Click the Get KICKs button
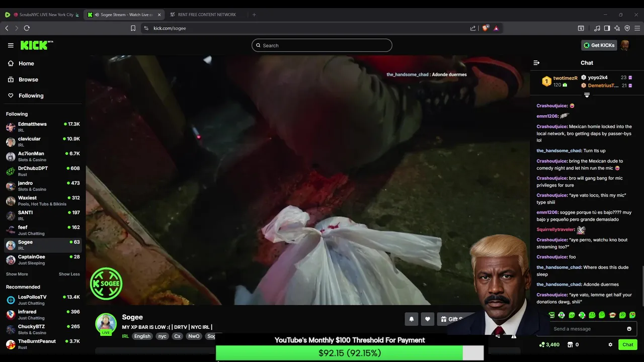Image resolution: width=644 pixels, height=362 pixels. click(599, 45)
